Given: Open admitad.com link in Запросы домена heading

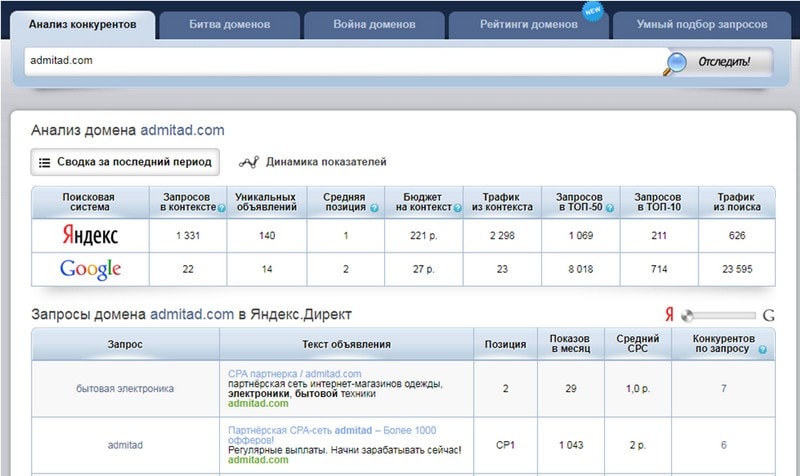Looking at the screenshot, I should tap(192, 314).
